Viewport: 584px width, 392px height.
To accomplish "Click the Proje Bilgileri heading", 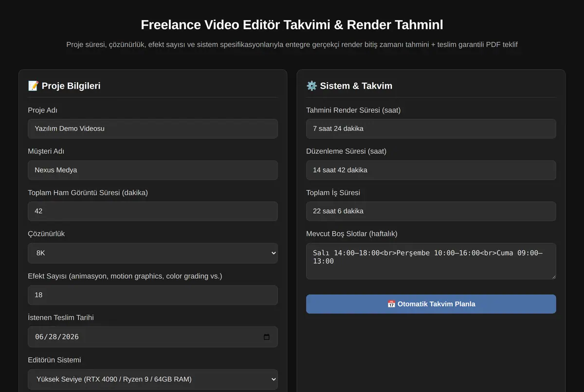I will pyautogui.click(x=64, y=86).
